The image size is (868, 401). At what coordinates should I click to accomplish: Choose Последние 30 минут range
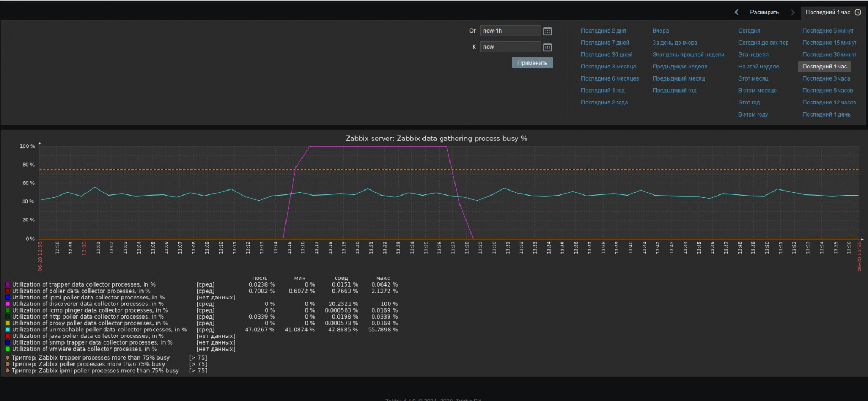coord(829,55)
